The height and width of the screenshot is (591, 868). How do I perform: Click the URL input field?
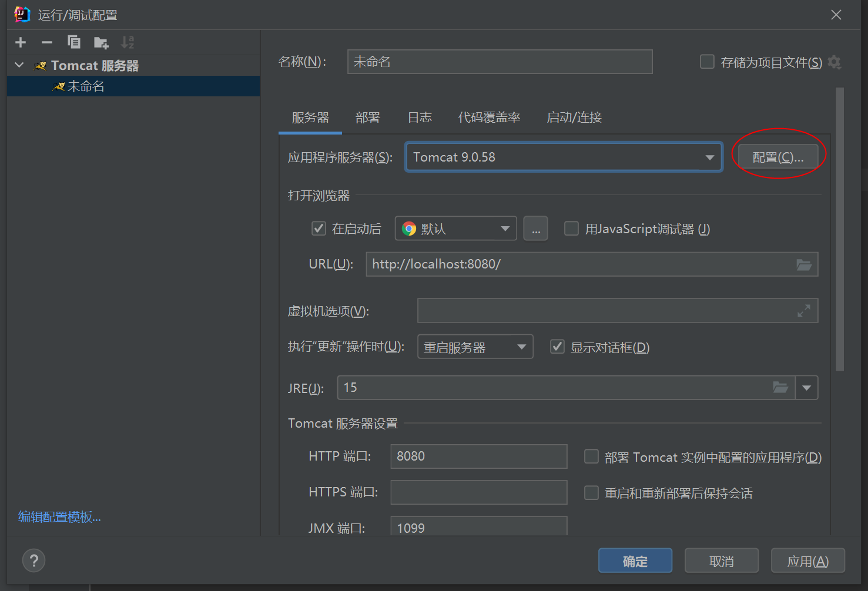(592, 264)
